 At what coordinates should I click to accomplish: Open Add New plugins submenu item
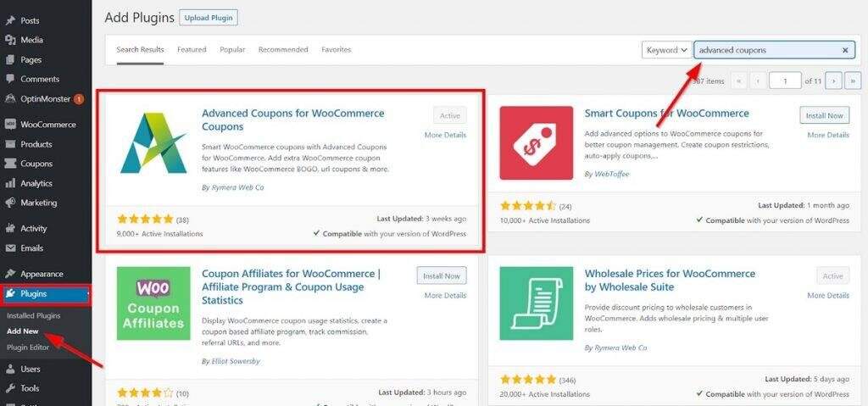coord(23,331)
